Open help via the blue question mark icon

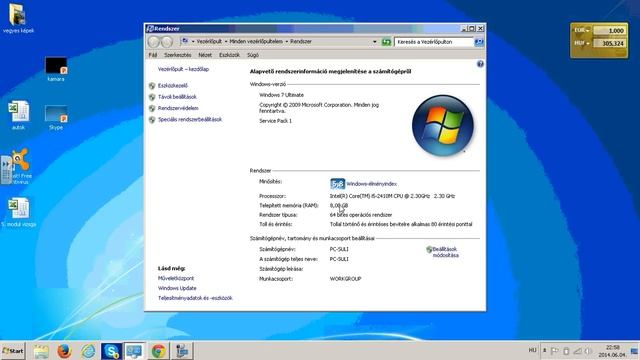[480, 64]
